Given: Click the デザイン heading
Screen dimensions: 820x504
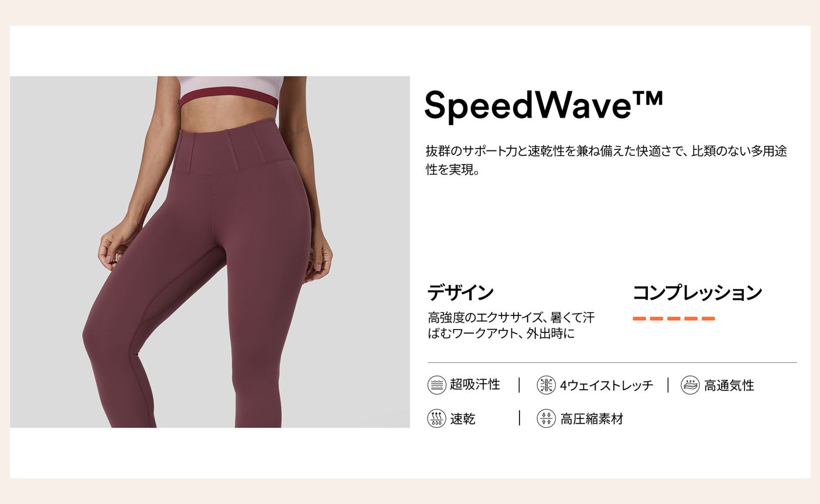Looking at the screenshot, I should [x=460, y=292].
